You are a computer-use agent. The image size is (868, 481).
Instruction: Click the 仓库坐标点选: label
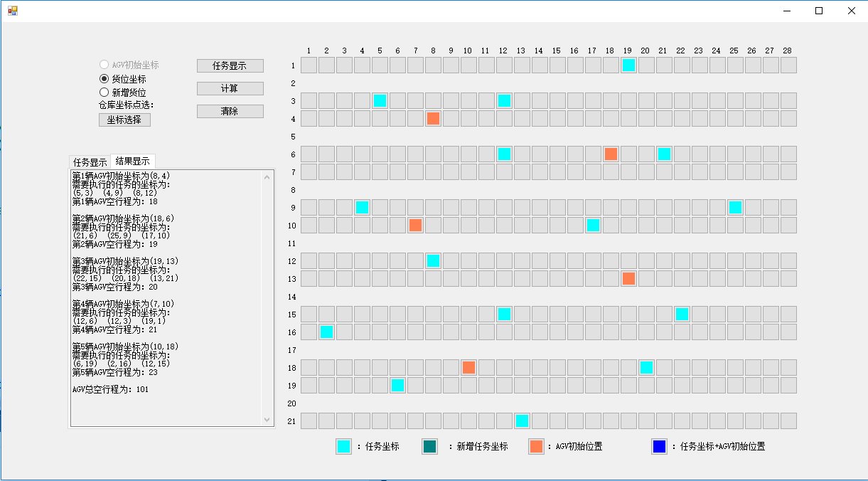click(127, 105)
